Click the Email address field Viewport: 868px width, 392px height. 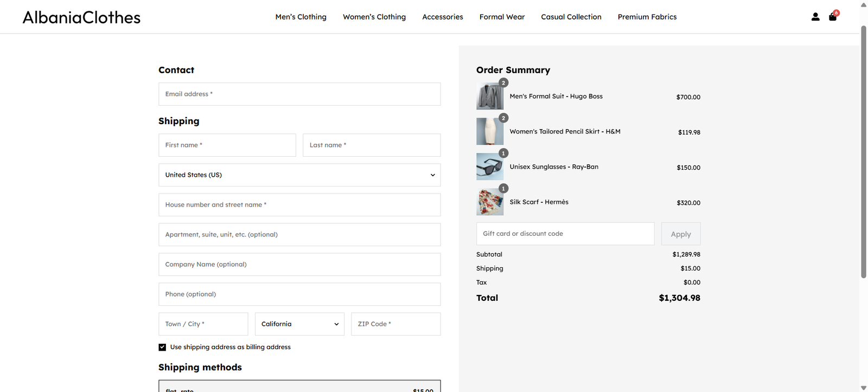(299, 94)
